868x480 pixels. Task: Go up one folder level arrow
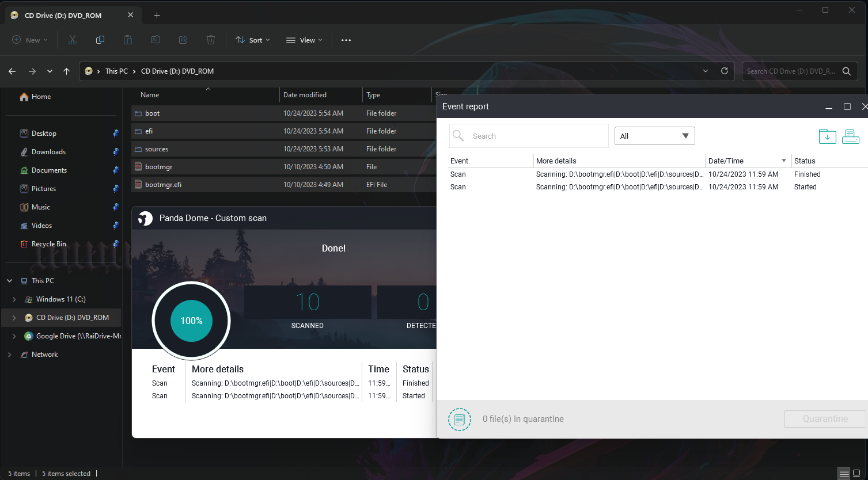(x=67, y=71)
